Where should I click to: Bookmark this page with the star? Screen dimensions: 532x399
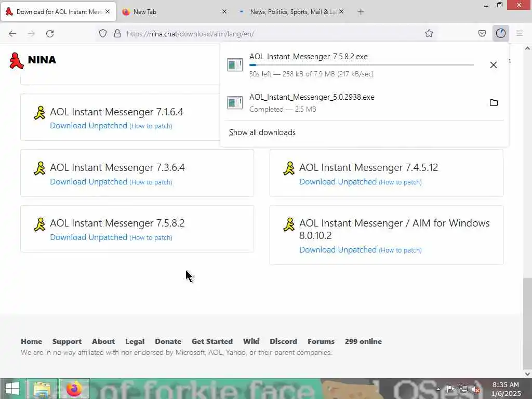429,33
